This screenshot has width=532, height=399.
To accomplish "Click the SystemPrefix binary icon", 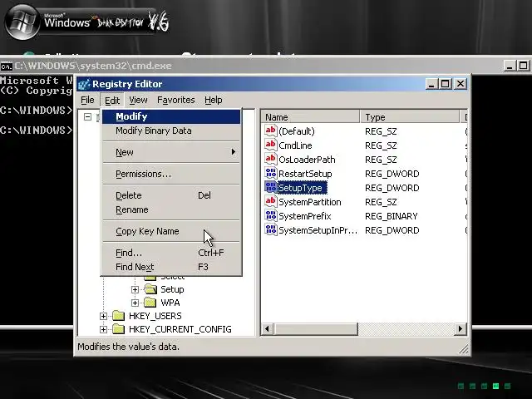I will [x=270, y=216].
